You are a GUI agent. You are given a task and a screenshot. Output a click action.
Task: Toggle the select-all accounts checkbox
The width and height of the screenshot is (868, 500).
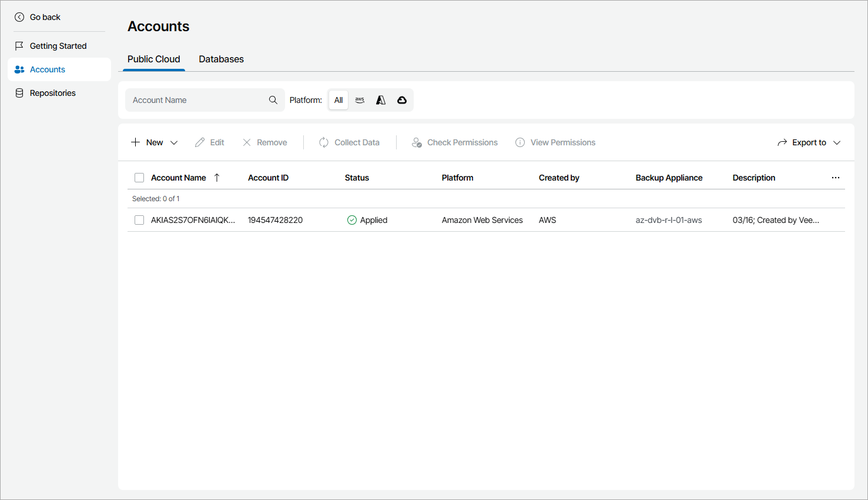click(x=139, y=178)
